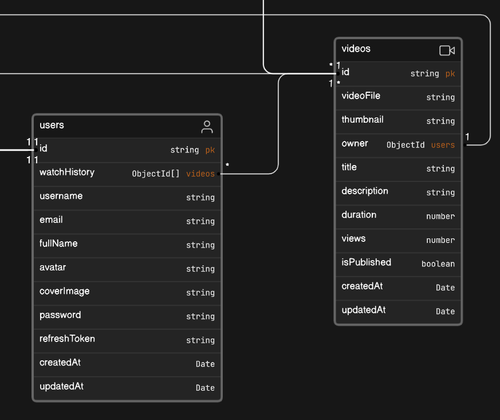Click createdAt field in users table

pos(127,364)
